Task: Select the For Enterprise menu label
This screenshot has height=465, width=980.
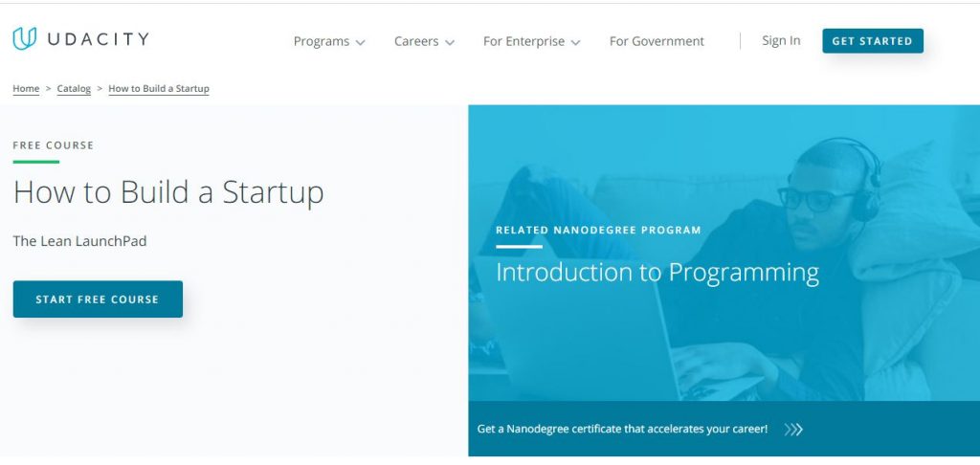Action: coord(524,41)
